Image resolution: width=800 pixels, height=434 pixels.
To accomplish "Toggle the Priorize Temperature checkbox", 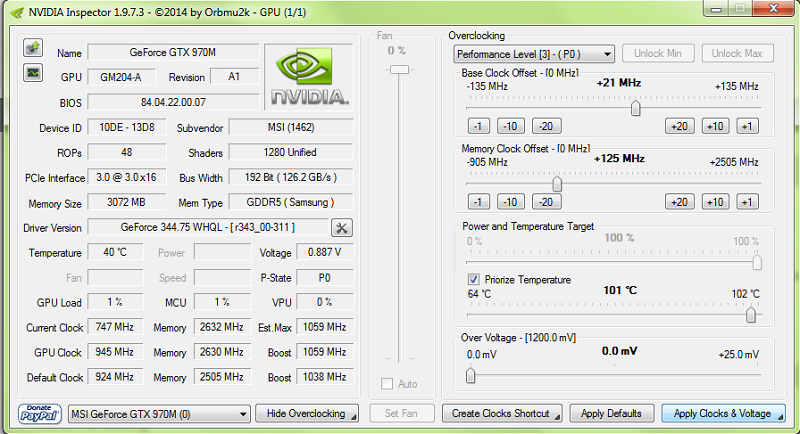I will (x=473, y=279).
